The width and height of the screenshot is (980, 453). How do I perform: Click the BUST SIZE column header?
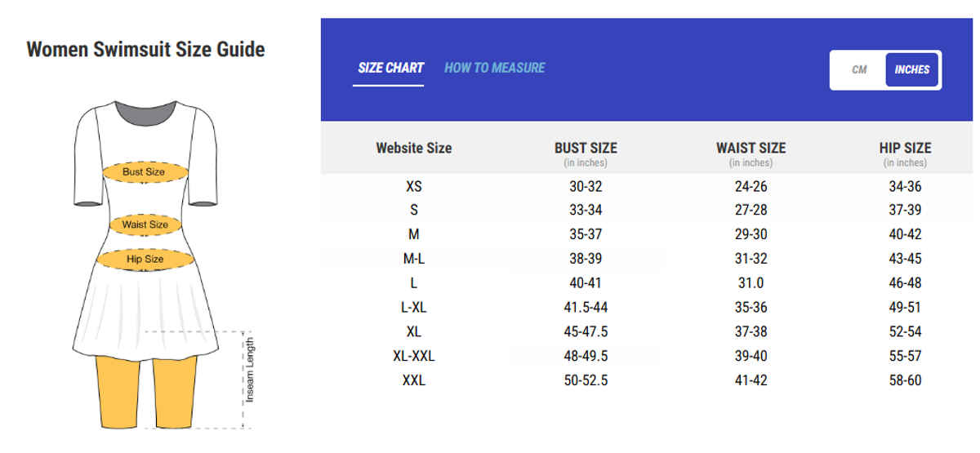click(x=586, y=148)
